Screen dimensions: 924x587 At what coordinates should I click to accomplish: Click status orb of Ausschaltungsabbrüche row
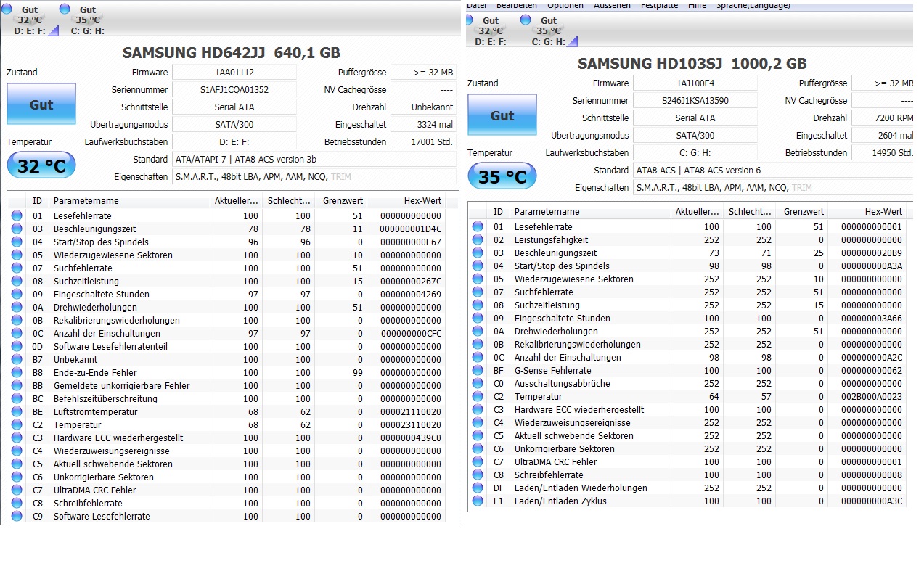click(x=478, y=383)
